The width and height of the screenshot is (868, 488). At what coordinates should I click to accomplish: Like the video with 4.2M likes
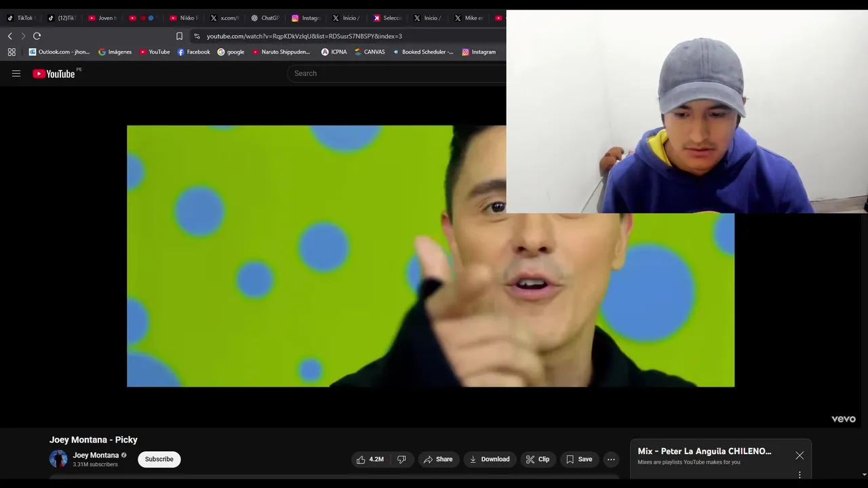tap(371, 459)
